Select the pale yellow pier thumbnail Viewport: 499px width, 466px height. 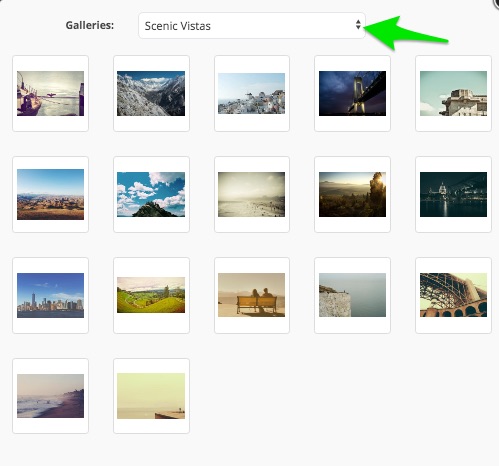click(x=151, y=396)
